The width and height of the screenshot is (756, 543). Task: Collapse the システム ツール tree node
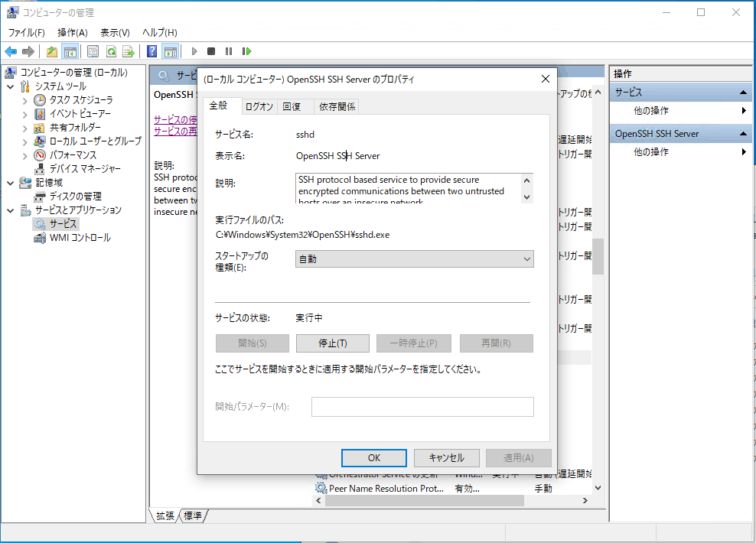[x=11, y=86]
